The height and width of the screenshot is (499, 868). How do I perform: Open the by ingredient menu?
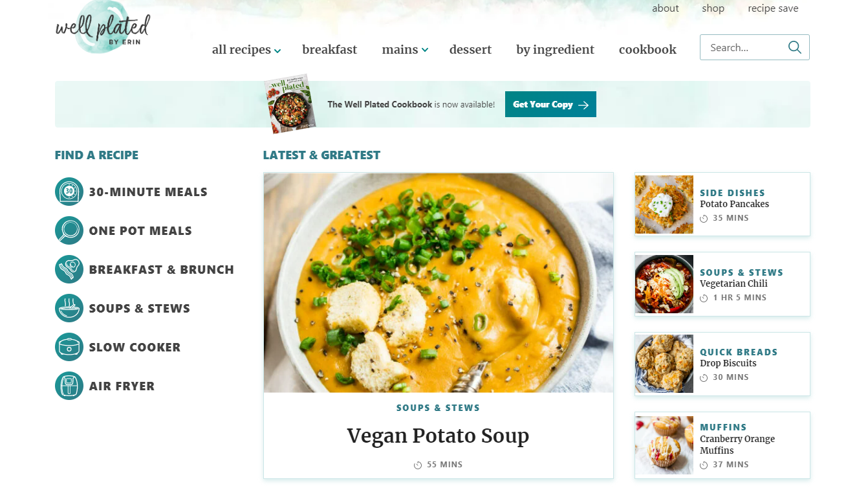(x=555, y=50)
